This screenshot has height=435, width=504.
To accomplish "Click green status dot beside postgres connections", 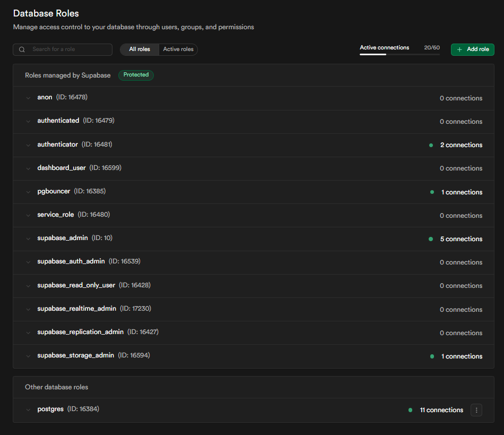I will 411,410.
